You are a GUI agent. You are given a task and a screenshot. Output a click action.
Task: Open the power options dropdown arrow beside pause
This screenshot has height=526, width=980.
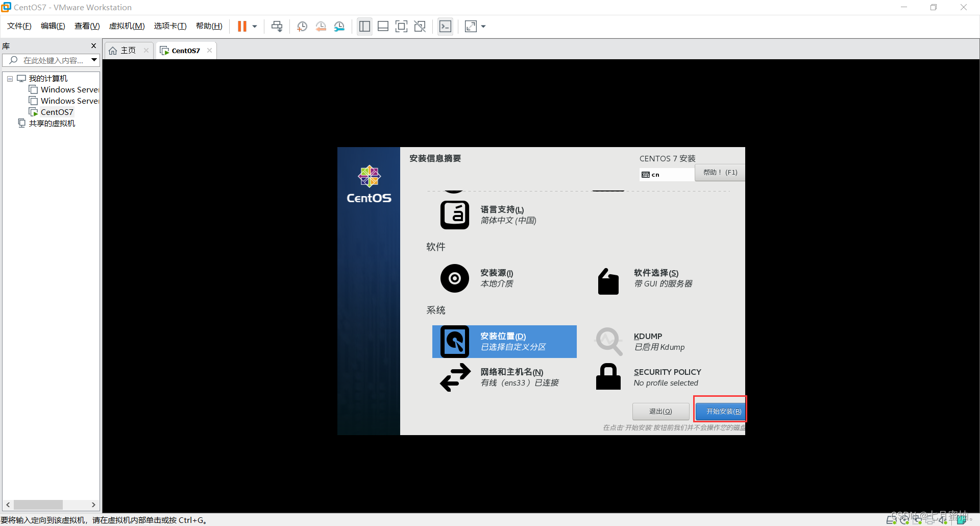click(x=255, y=27)
